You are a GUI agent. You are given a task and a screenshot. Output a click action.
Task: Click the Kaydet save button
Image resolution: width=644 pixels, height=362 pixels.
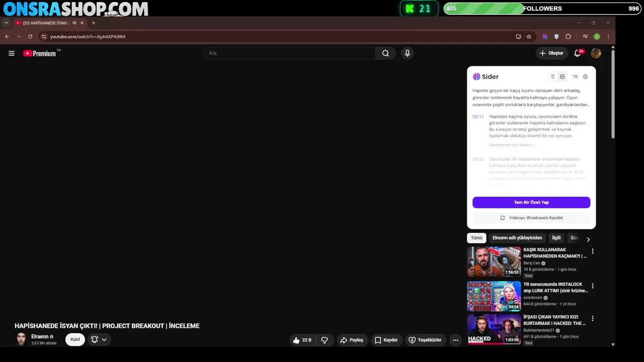[386, 340]
